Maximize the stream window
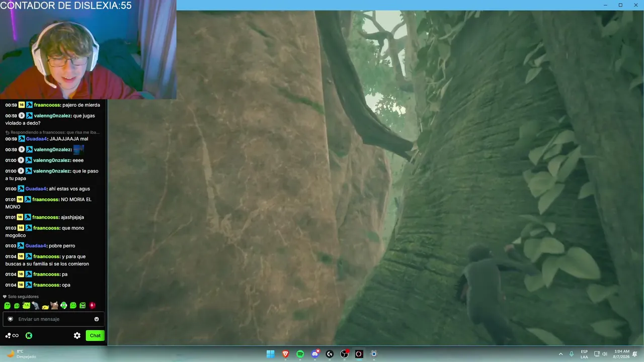The height and width of the screenshot is (362, 644). pos(620,5)
